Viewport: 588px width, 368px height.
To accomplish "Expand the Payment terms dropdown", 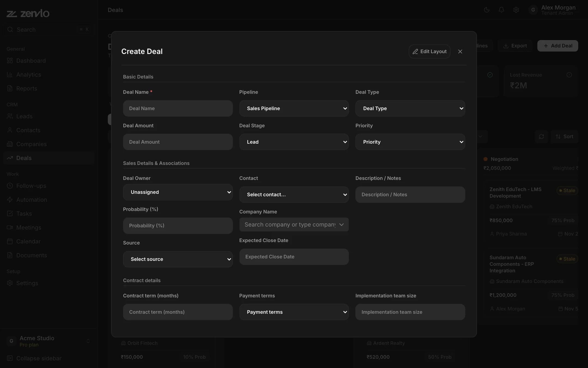I will click(x=294, y=312).
